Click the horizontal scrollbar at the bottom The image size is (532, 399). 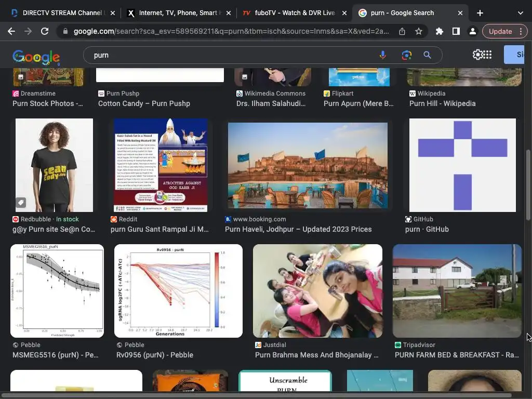(257, 395)
